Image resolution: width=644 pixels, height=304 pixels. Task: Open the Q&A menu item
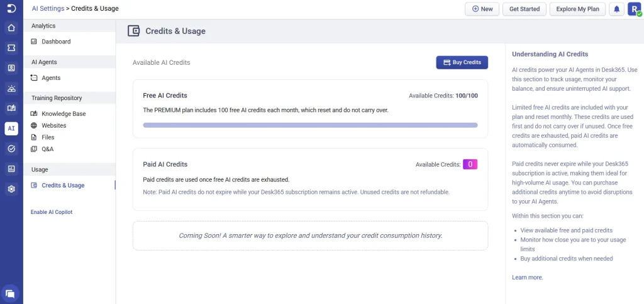(47, 149)
